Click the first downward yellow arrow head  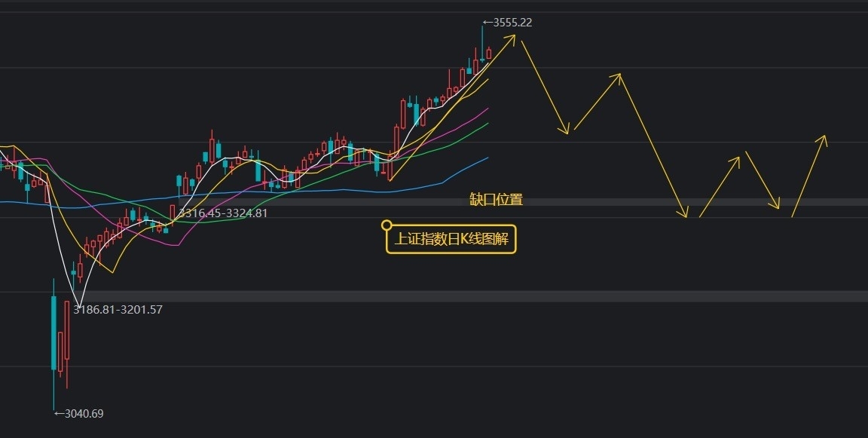[564, 128]
